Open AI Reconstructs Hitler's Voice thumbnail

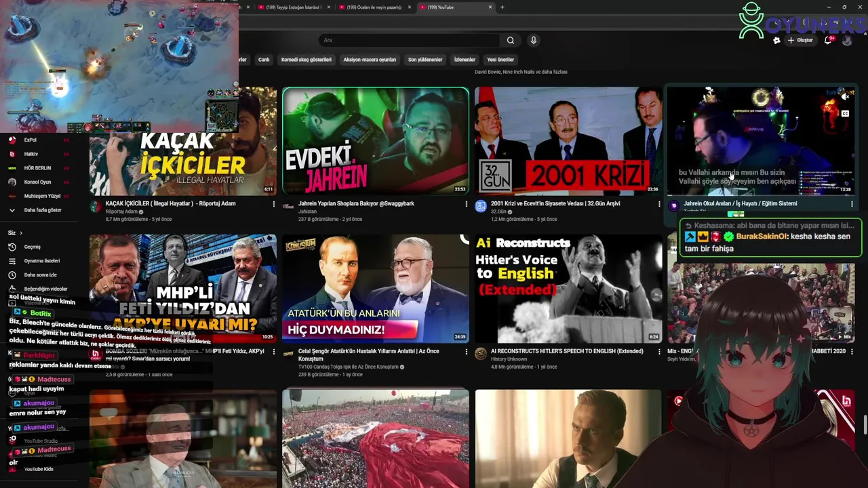pyautogui.click(x=568, y=289)
